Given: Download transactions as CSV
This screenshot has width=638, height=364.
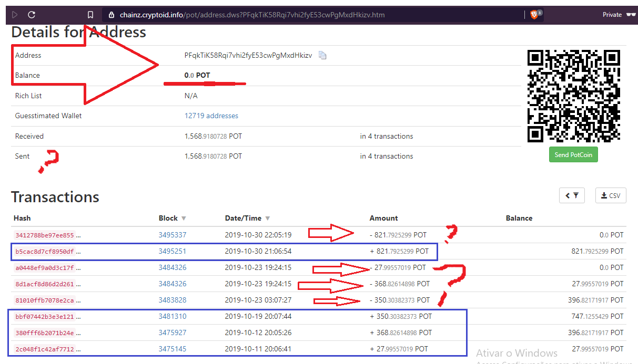Looking at the screenshot, I should [x=611, y=195].
